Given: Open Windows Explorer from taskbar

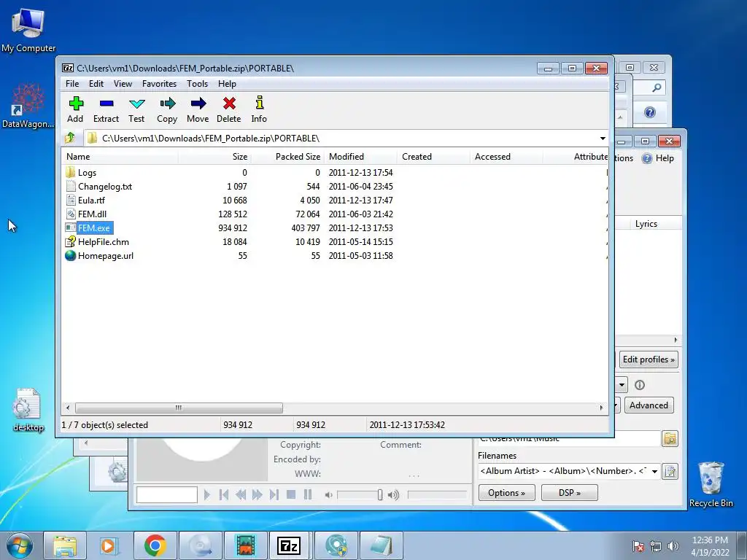Looking at the screenshot, I should pyautogui.click(x=65, y=545).
